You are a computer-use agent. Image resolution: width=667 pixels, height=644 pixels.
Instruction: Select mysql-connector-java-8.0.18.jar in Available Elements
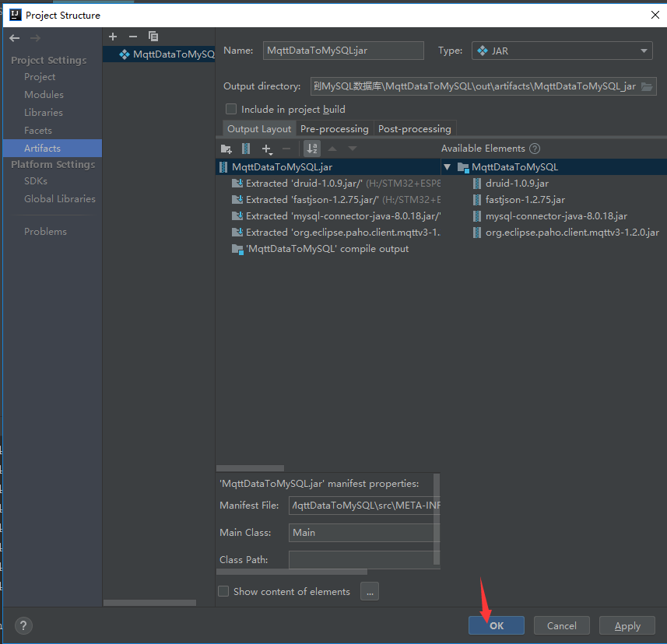pyautogui.click(x=549, y=216)
